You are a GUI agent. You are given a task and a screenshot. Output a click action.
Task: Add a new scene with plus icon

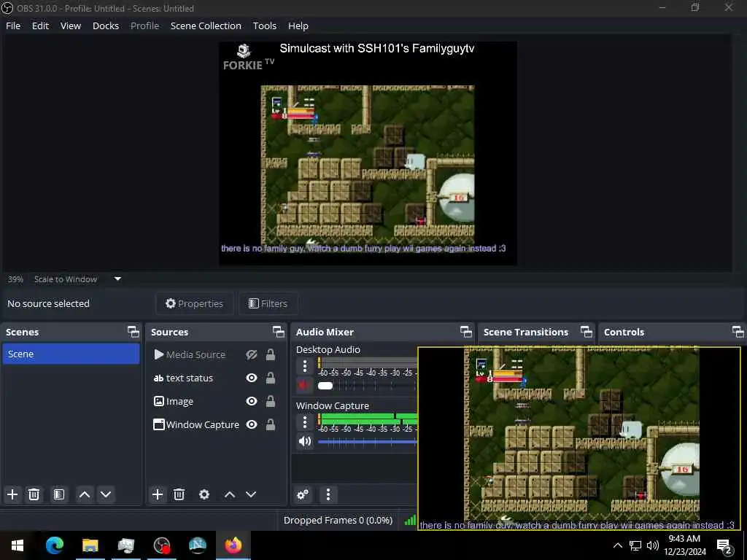(x=12, y=494)
